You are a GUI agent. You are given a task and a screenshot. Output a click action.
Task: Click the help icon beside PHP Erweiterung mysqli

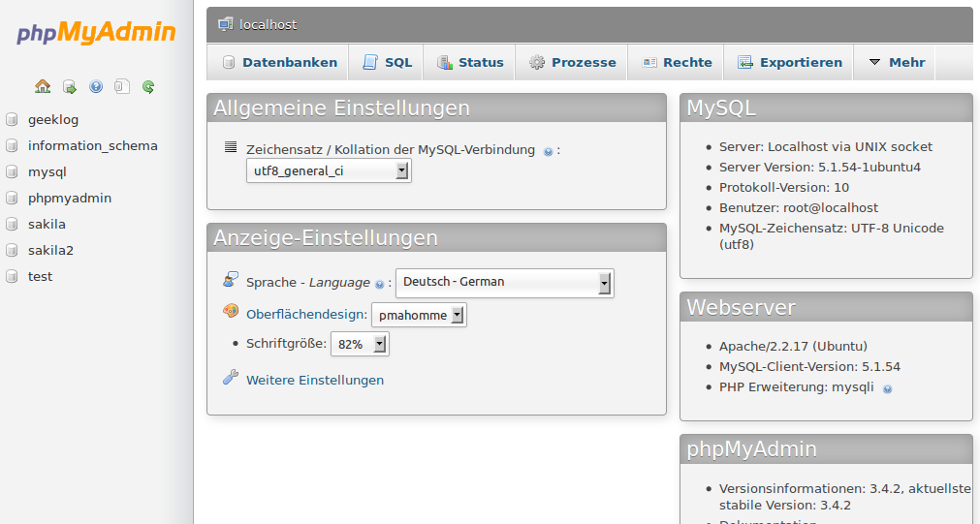coord(887,388)
